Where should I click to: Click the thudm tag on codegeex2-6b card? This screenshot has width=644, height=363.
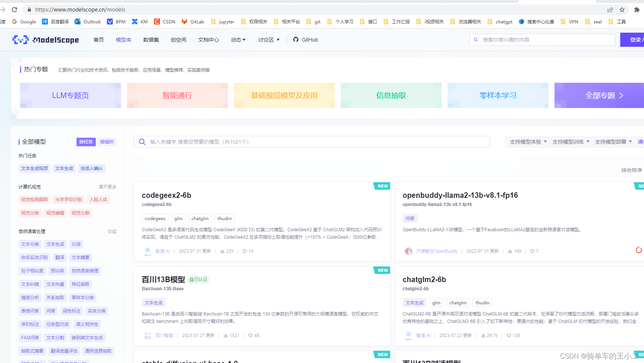(225, 219)
